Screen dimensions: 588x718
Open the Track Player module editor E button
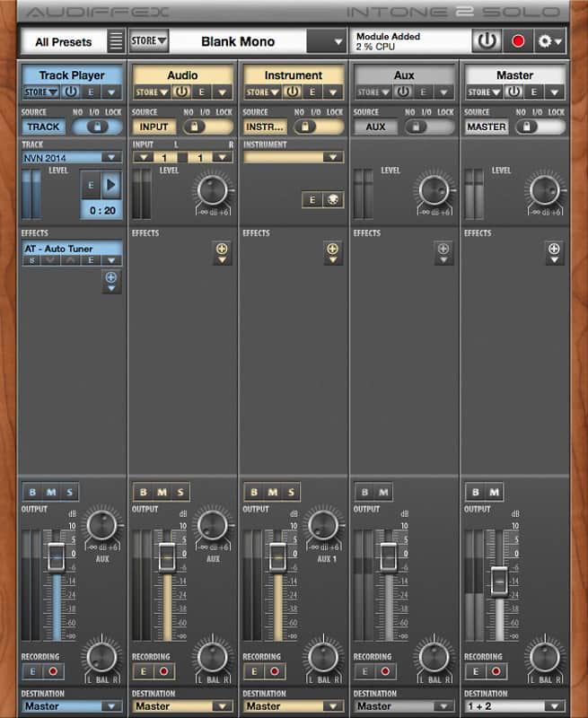[x=92, y=92]
